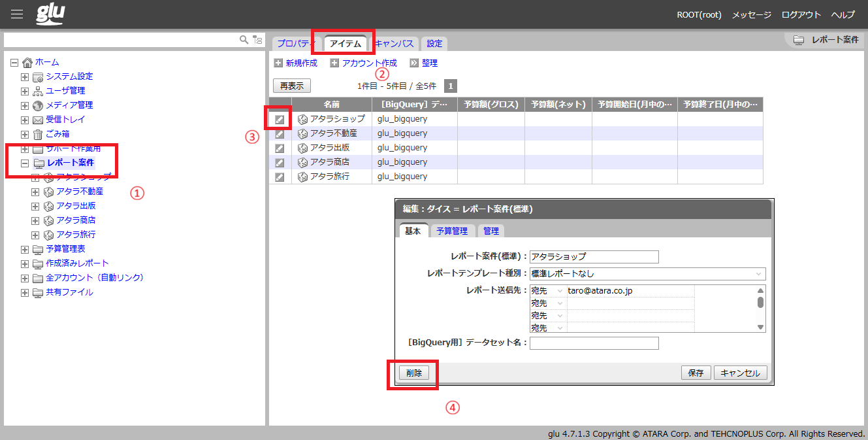Open the hamburger menu icon
Image resolution: width=868 pixels, height=440 pixels.
17,14
